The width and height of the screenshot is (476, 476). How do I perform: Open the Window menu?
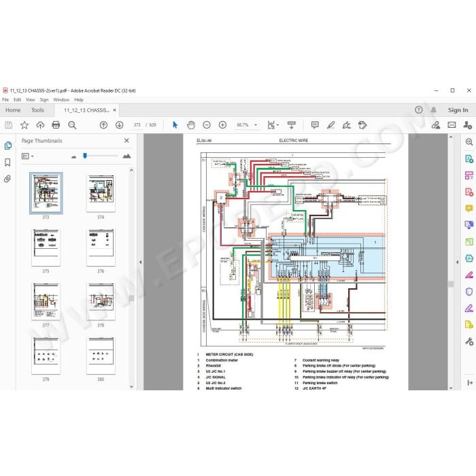(x=61, y=99)
